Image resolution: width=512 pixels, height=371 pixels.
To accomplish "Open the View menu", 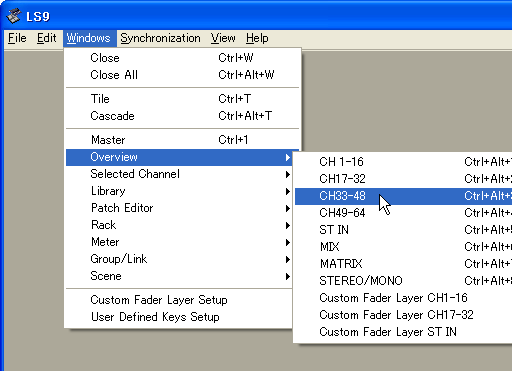I will (x=223, y=38).
